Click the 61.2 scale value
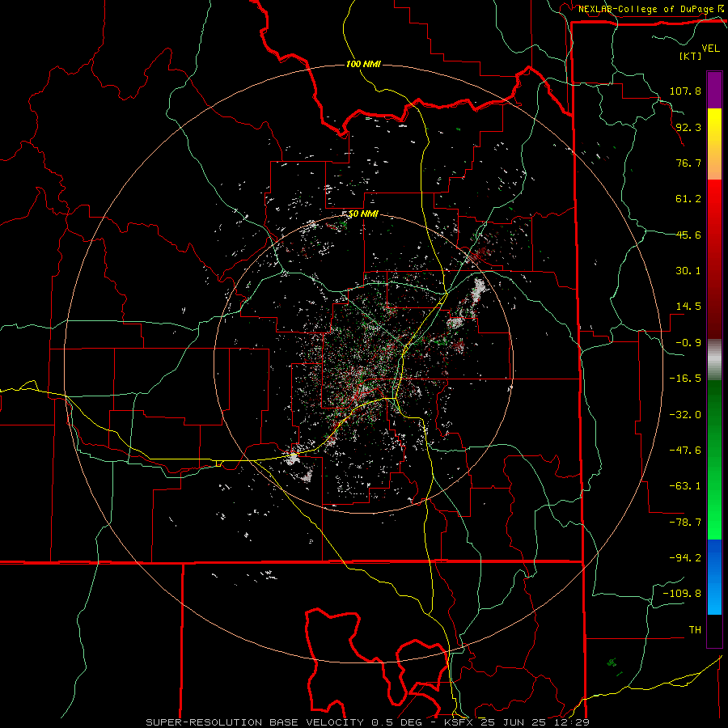Image resolution: width=728 pixels, height=728 pixels. coord(688,199)
